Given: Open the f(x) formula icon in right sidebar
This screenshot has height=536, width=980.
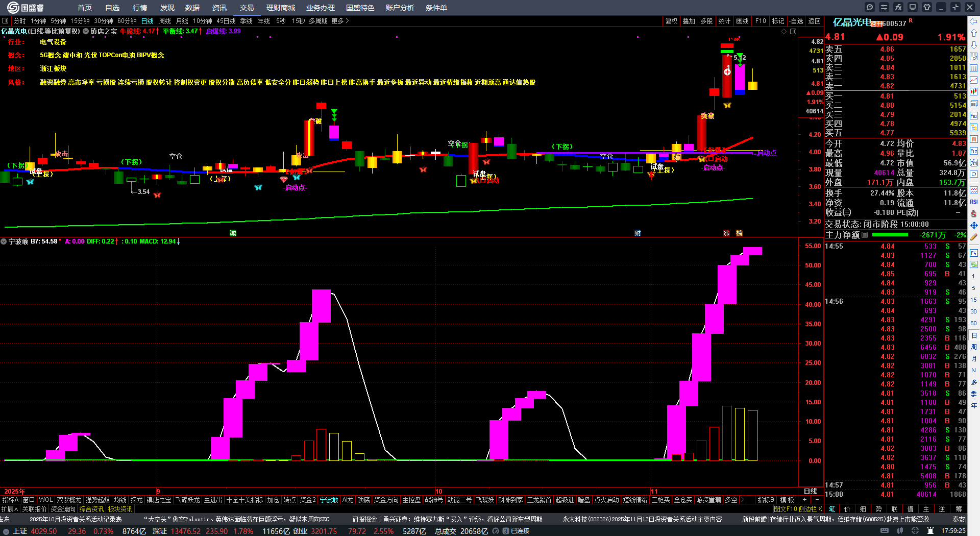Looking at the screenshot, I should point(974,163).
